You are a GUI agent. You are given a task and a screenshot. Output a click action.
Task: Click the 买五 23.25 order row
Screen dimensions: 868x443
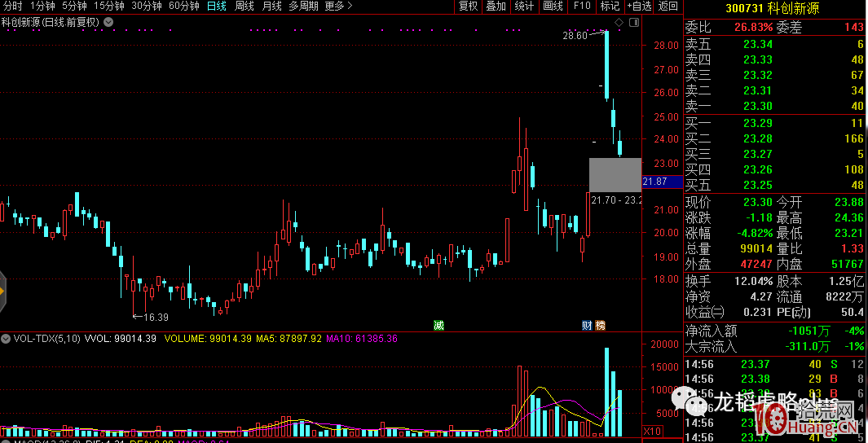point(775,185)
